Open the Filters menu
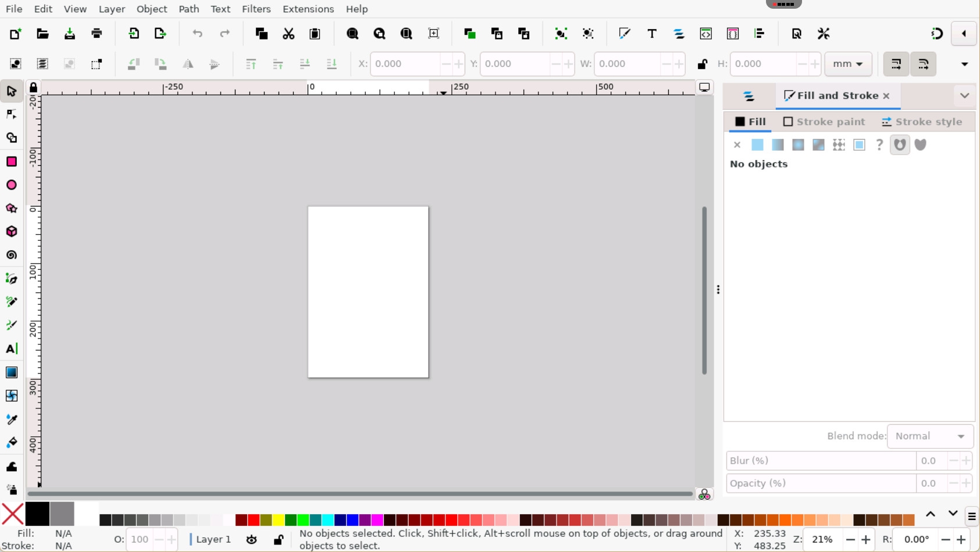The height and width of the screenshot is (552, 980). point(256,9)
